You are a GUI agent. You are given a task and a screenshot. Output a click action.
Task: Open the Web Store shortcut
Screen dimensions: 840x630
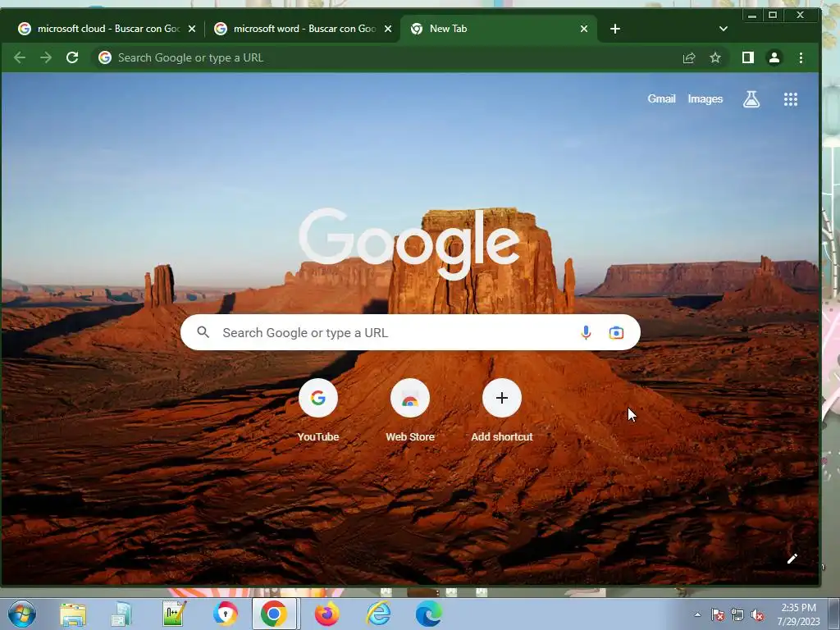[410, 410]
